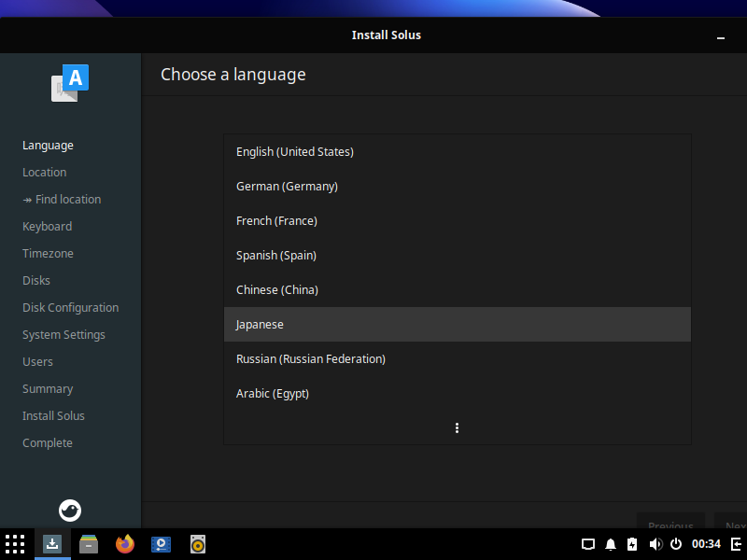Screen dimensions: 747x560
Task: Select German (Germany) from the list
Action: (x=458, y=186)
